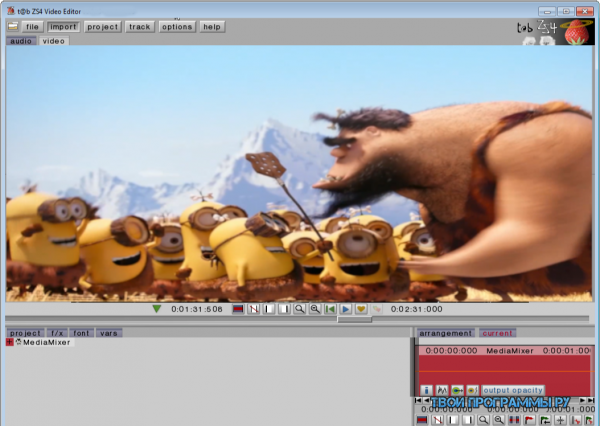Open the file menu
The height and width of the screenshot is (426, 600).
coord(32,27)
